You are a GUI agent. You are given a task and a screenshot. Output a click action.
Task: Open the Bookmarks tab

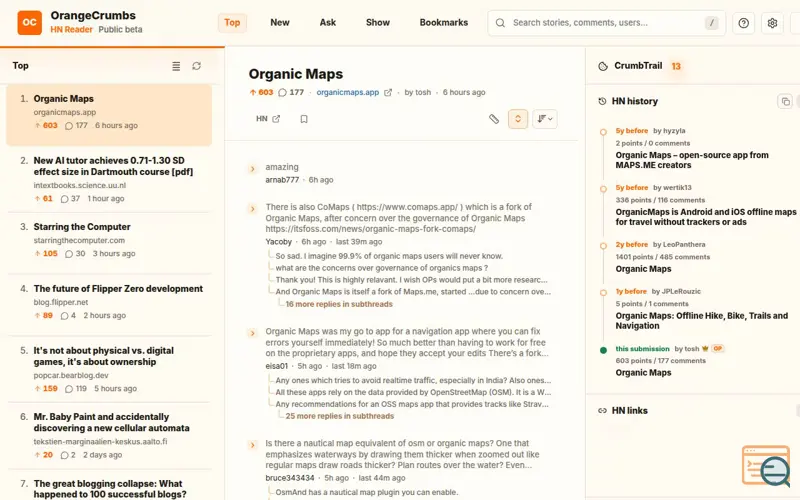443,22
